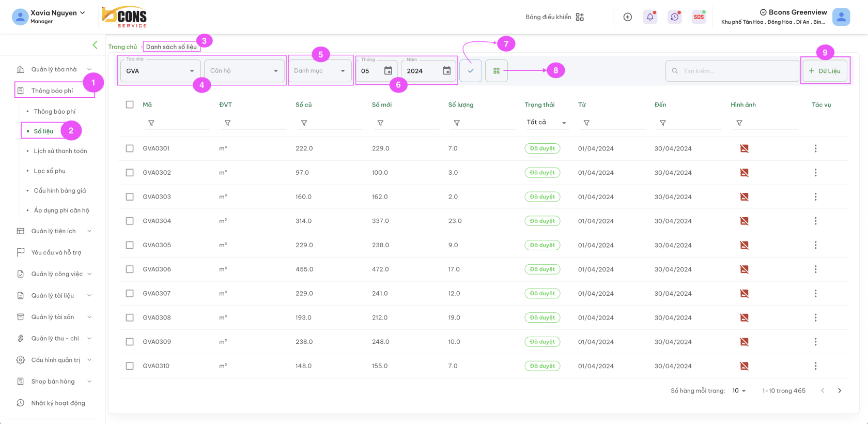Viewport: 868px width, 424px height.
Task: Click the Tìm kiếm search field
Action: pyautogui.click(x=732, y=71)
